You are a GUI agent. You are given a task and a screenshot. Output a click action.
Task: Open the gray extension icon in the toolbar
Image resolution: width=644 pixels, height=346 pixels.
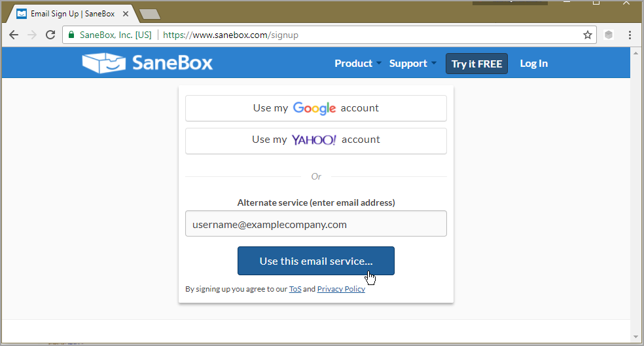point(609,35)
